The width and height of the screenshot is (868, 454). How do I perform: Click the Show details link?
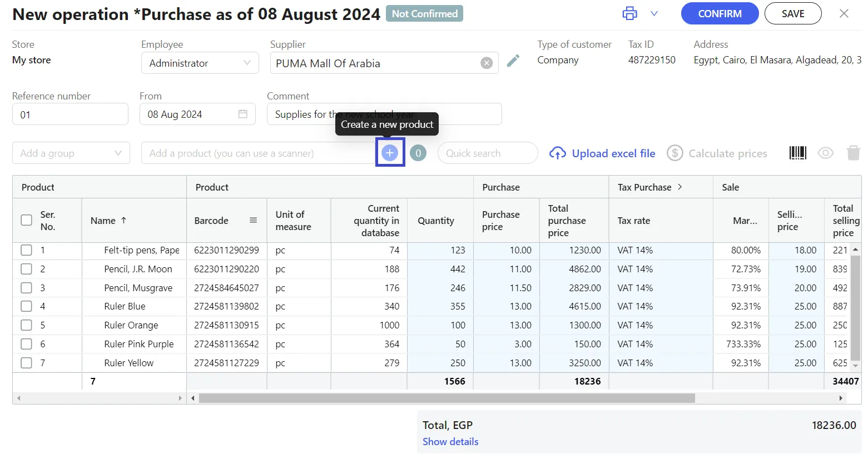point(450,442)
